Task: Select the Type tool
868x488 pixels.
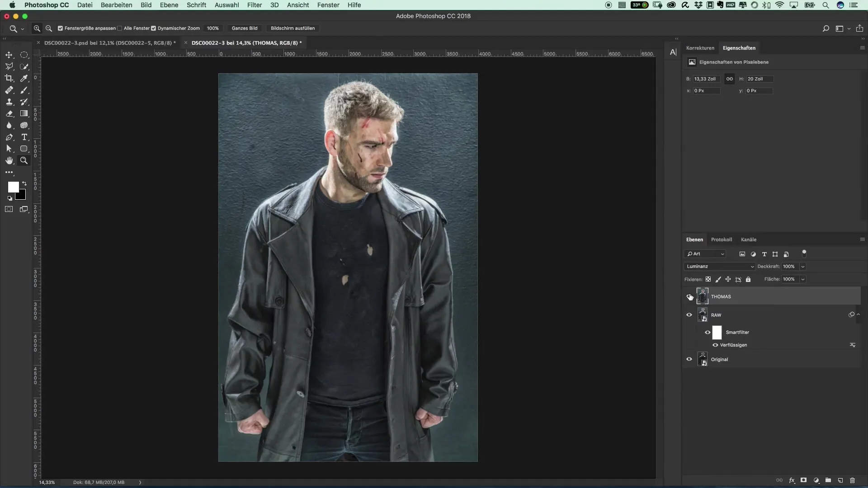Action: click(x=24, y=137)
